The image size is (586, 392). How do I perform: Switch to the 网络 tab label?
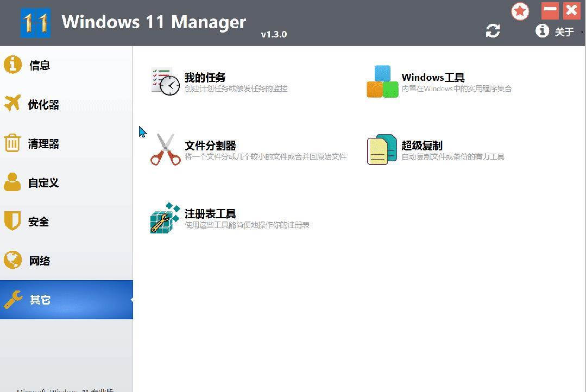40,261
